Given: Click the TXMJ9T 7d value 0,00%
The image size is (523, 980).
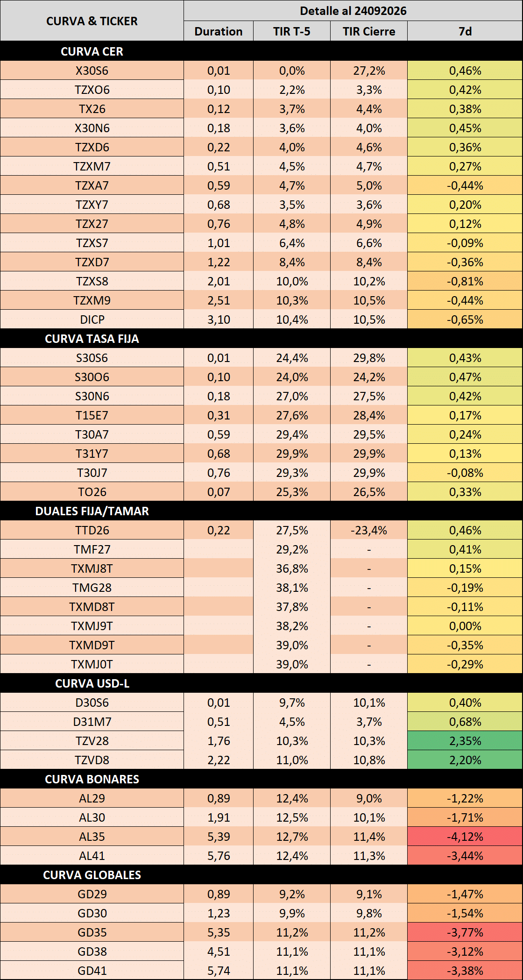Looking at the screenshot, I should 465,626.
